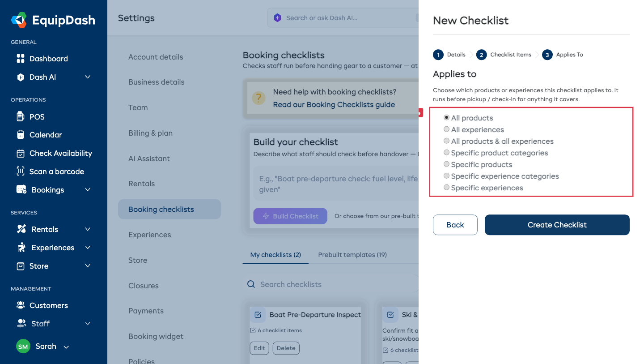Open Booking widget settings section
Screen dimensions: 644x364
(x=156, y=336)
